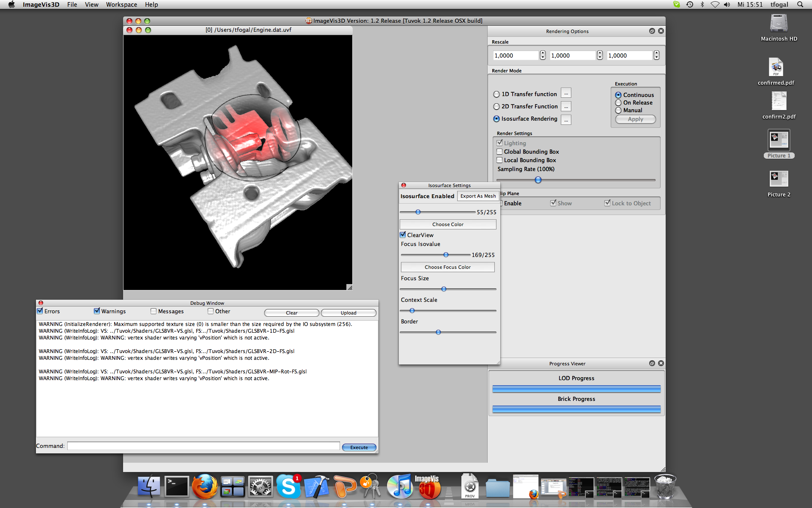Uncheck the ClearView checkbox
This screenshot has width=812, height=508.
click(403, 235)
